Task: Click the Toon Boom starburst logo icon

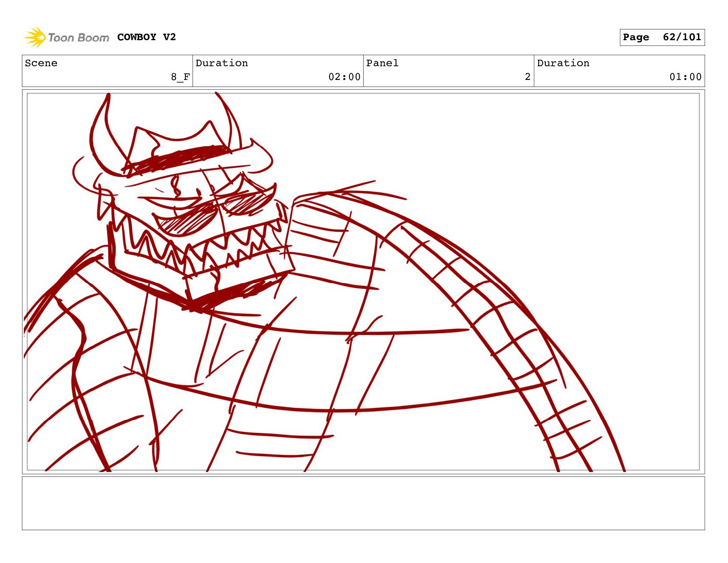Action: (x=35, y=37)
